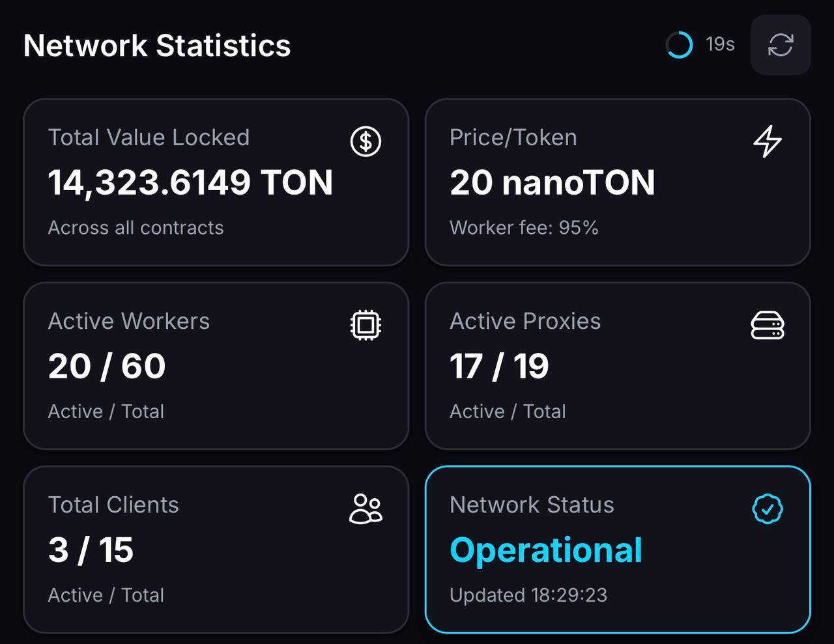Click the CPU chip icon
Image resolution: width=834 pixels, height=644 pixels.
[x=366, y=325]
